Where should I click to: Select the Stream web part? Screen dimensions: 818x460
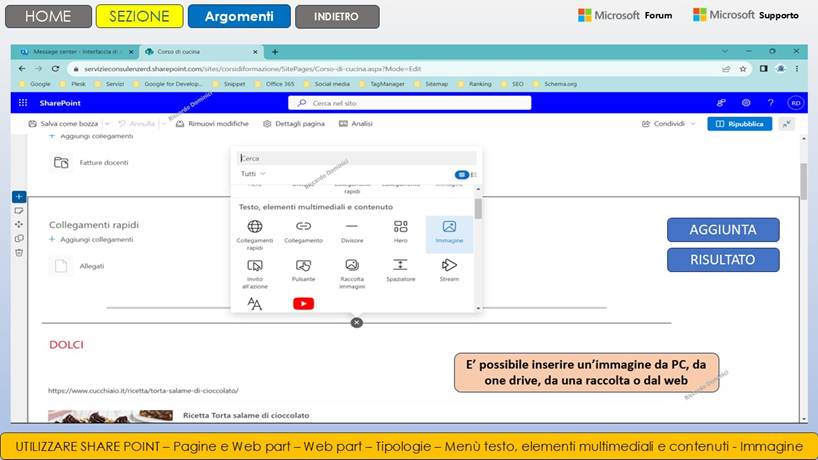(449, 270)
